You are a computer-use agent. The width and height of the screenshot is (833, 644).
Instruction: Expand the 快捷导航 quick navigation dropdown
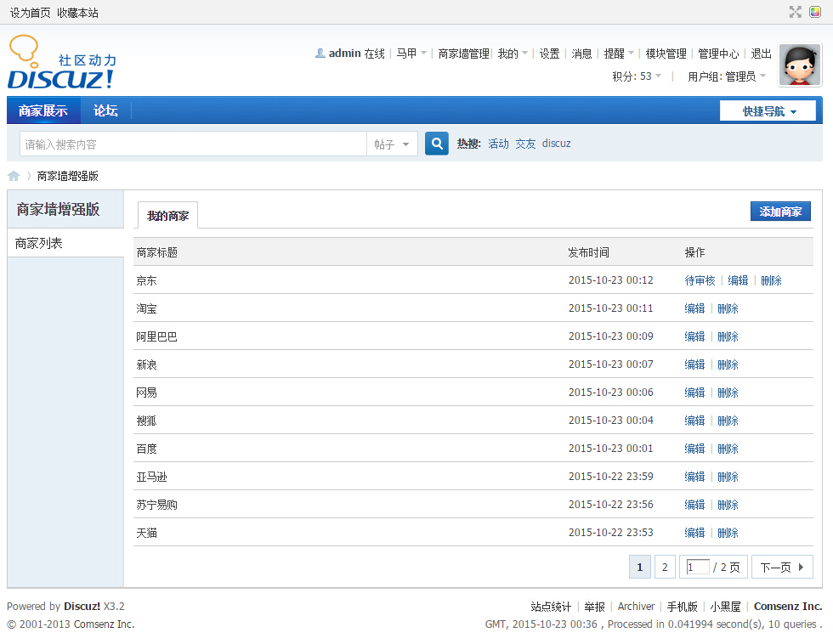768,111
